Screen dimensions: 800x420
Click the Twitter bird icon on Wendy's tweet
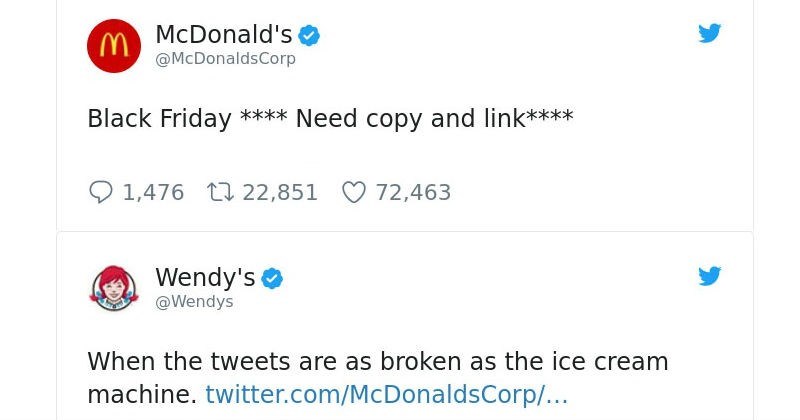click(710, 276)
